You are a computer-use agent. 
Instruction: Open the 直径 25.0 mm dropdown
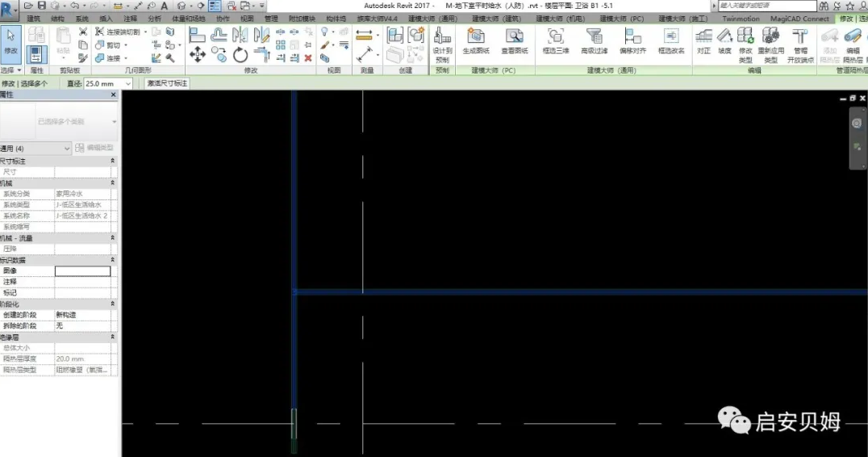[x=108, y=84]
